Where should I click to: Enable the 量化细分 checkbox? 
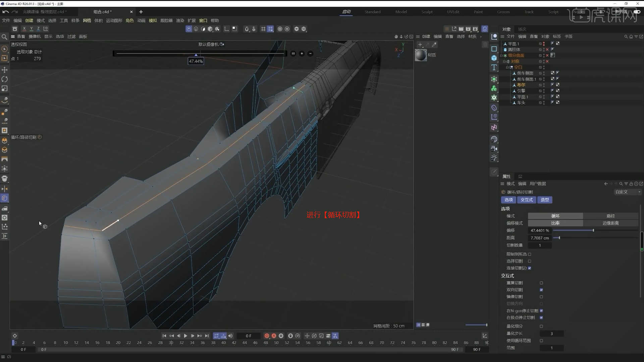pyautogui.click(x=541, y=326)
